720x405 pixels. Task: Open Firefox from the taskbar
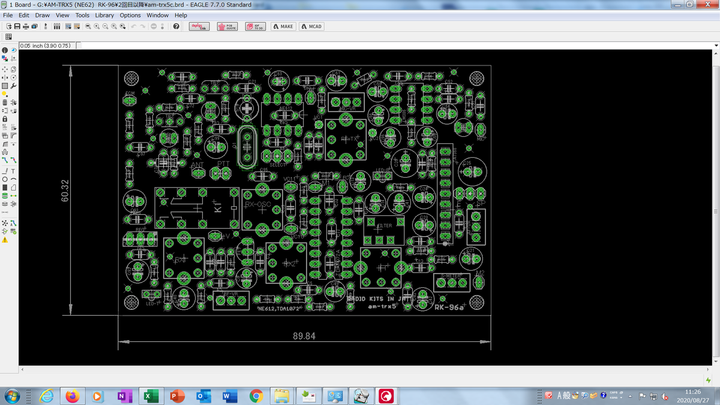coord(72,396)
